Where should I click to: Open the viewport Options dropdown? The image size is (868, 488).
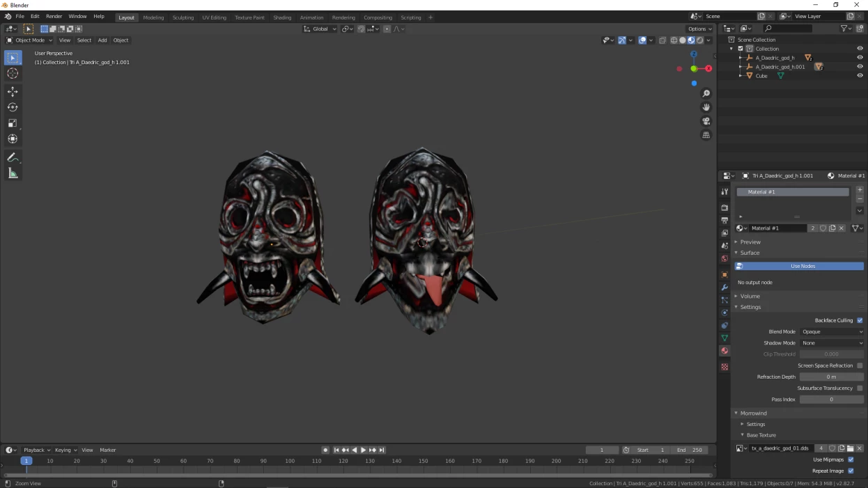(x=700, y=29)
